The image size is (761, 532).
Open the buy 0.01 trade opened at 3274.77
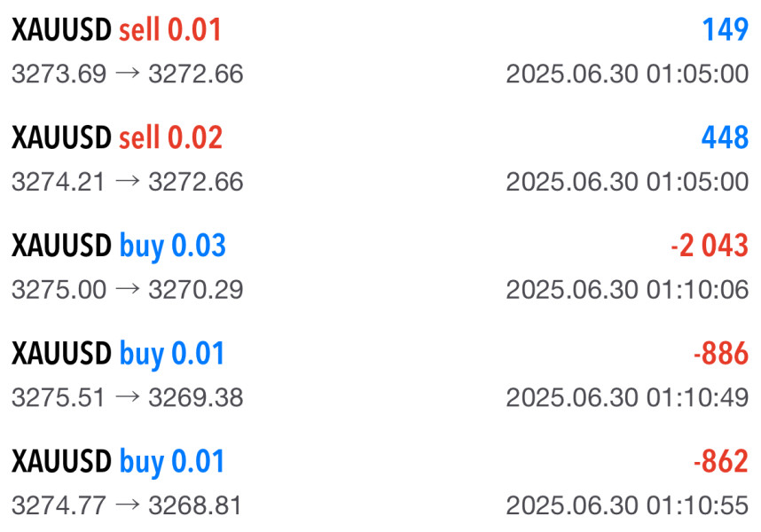118,462
